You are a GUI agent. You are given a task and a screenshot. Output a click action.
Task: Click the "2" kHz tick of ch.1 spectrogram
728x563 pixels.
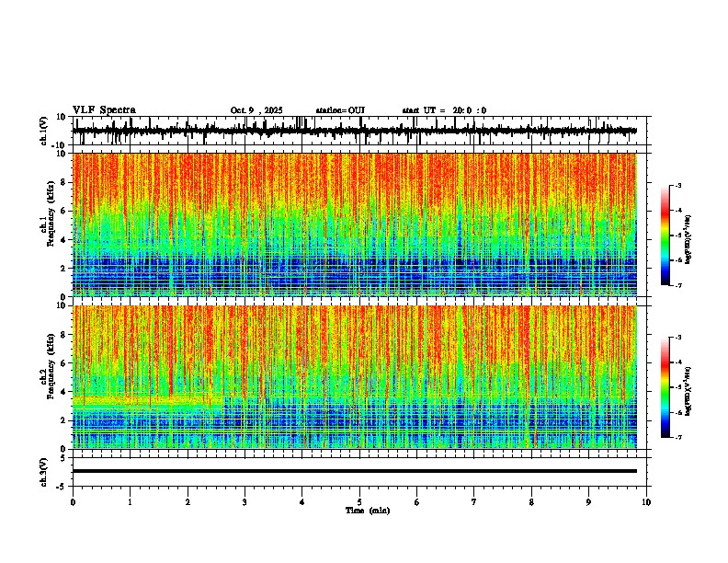pos(64,268)
